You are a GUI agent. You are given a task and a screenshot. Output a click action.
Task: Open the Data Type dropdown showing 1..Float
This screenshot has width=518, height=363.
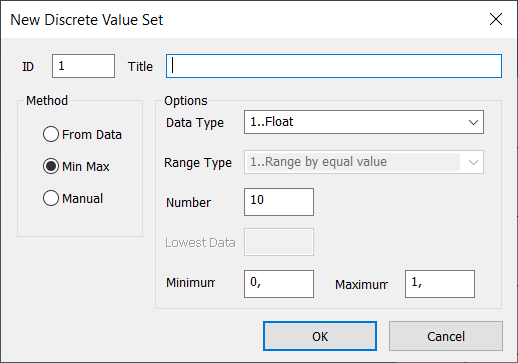point(364,122)
